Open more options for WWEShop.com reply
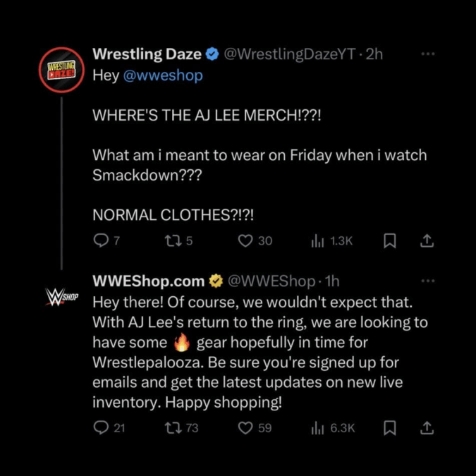 click(x=427, y=281)
